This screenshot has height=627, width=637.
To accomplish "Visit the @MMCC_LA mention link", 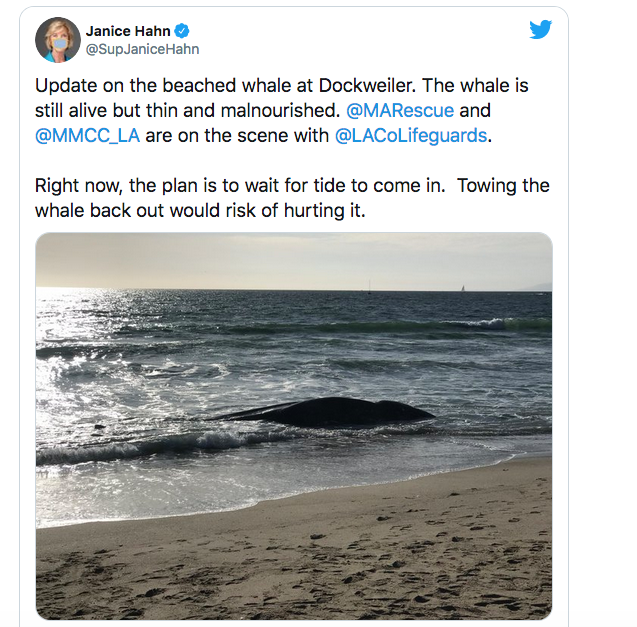I will (87, 135).
